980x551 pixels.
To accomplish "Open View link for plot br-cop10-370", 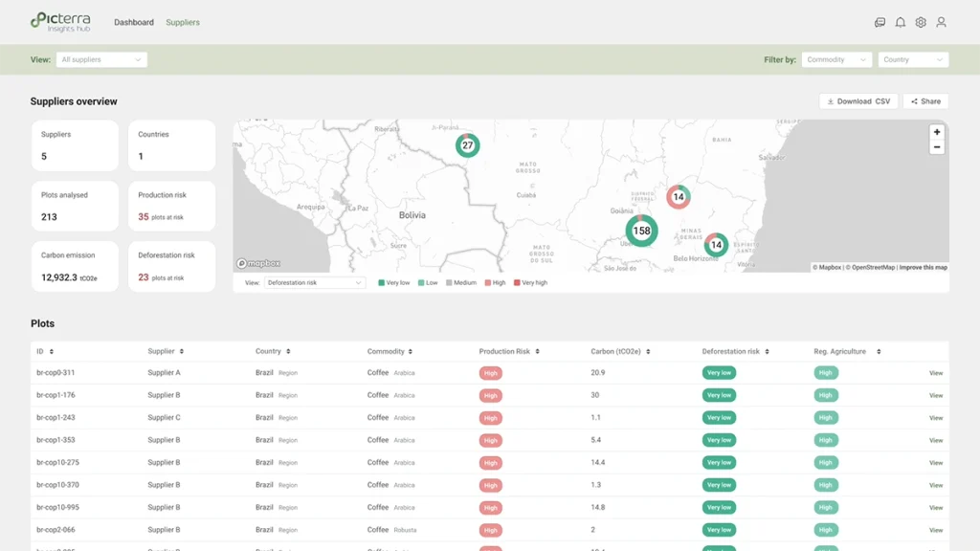I will click(936, 485).
